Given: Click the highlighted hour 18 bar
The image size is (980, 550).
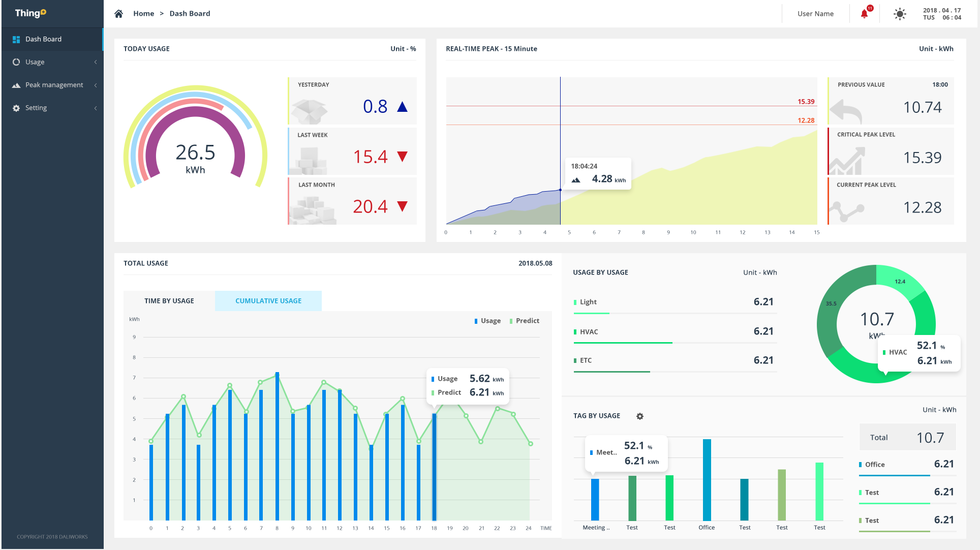Looking at the screenshot, I should click(x=434, y=467).
